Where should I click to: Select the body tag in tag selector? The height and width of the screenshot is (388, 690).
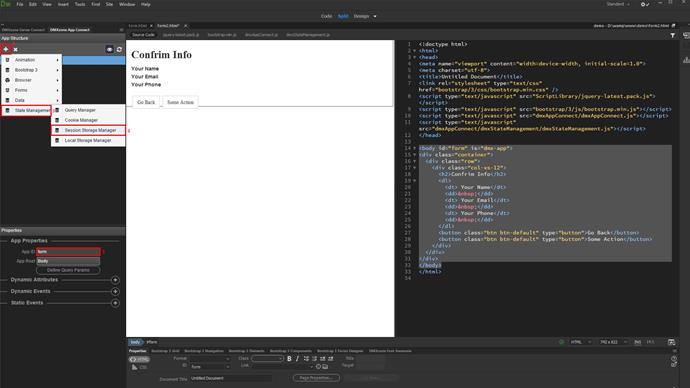136,342
